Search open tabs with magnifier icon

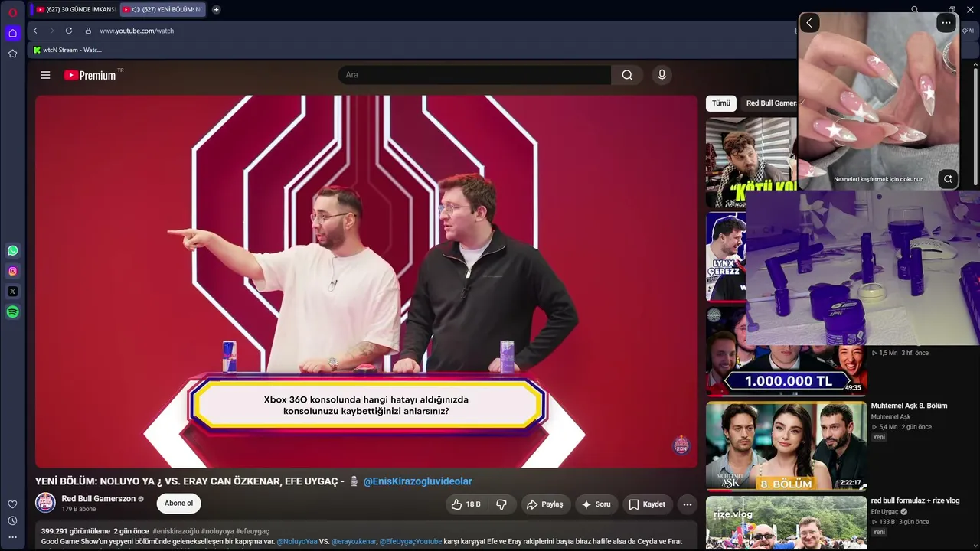tap(915, 9)
